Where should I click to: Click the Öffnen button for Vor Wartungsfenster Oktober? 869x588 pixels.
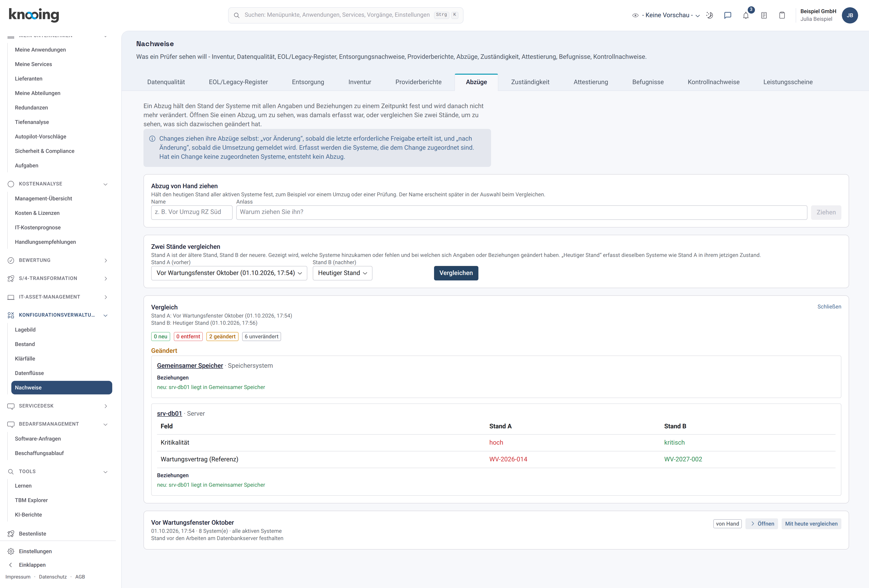tap(762, 524)
